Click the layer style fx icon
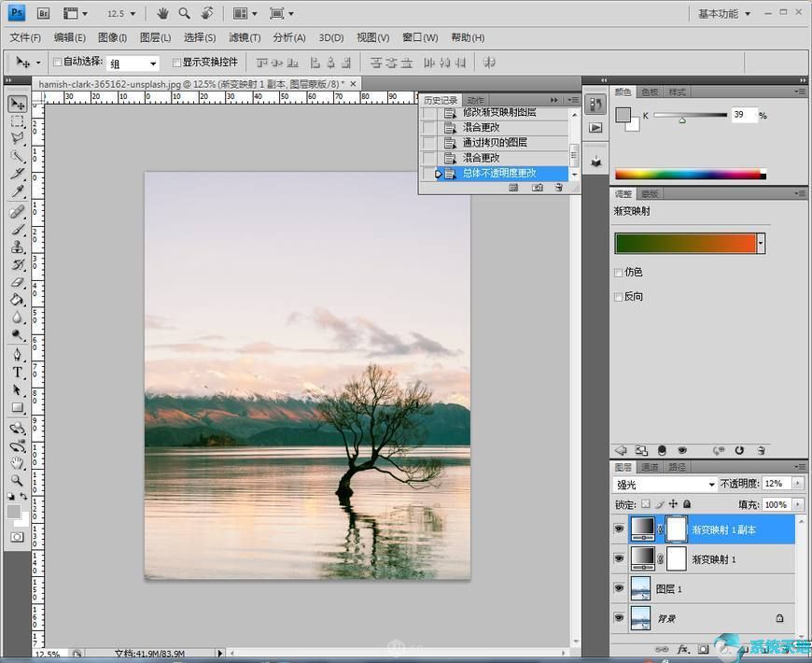The height and width of the screenshot is (663, 812). (683, 649)
